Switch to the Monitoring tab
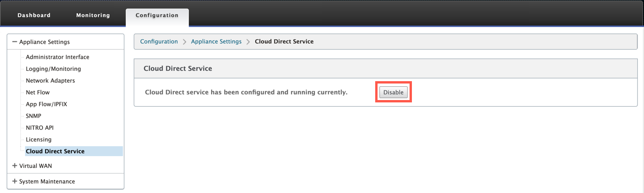 (93, 15)
